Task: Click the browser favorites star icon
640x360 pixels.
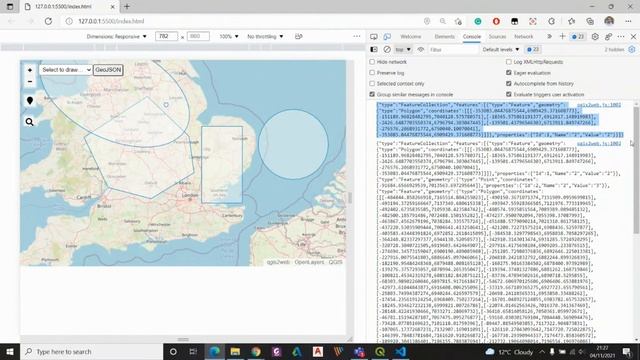Action: [x=571, y=21]
